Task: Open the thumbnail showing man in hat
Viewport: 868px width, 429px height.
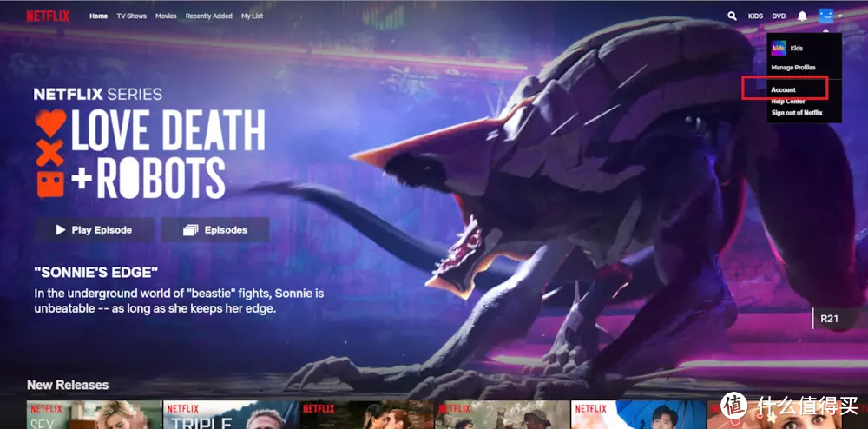Action: pos(503,414)
